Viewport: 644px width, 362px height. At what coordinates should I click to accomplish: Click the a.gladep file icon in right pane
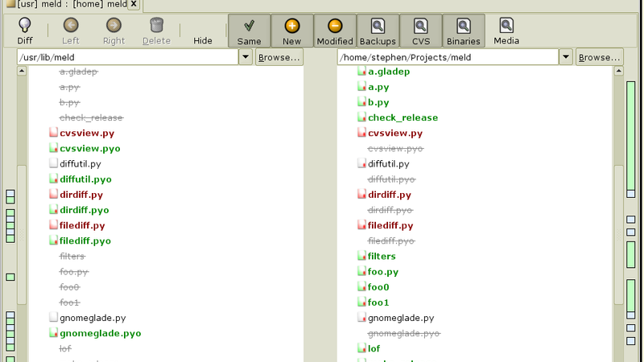tap(361, 72)
